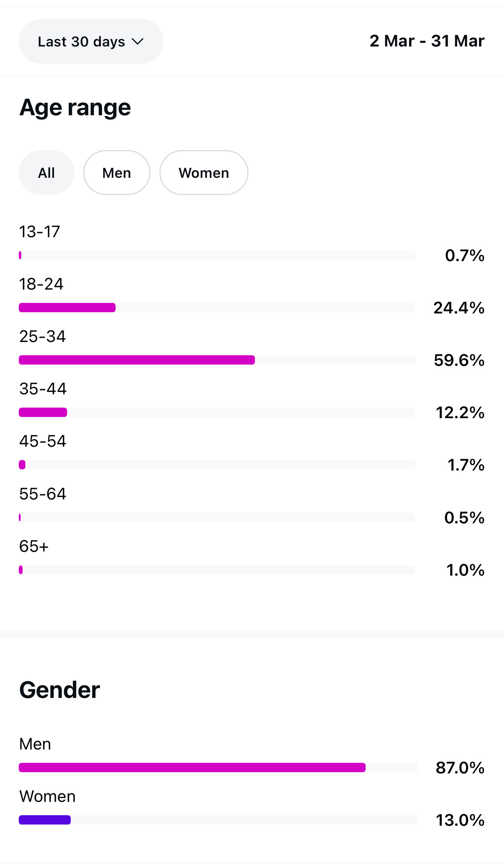This screenshot has height=864, width=504.
Task: Click the Age range heading
Action: click(x=75, y=107)
